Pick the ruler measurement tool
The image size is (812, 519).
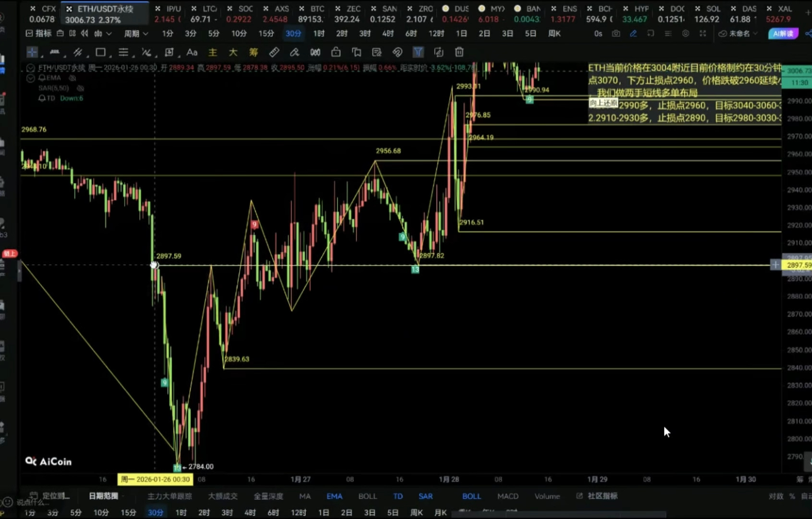274,52
